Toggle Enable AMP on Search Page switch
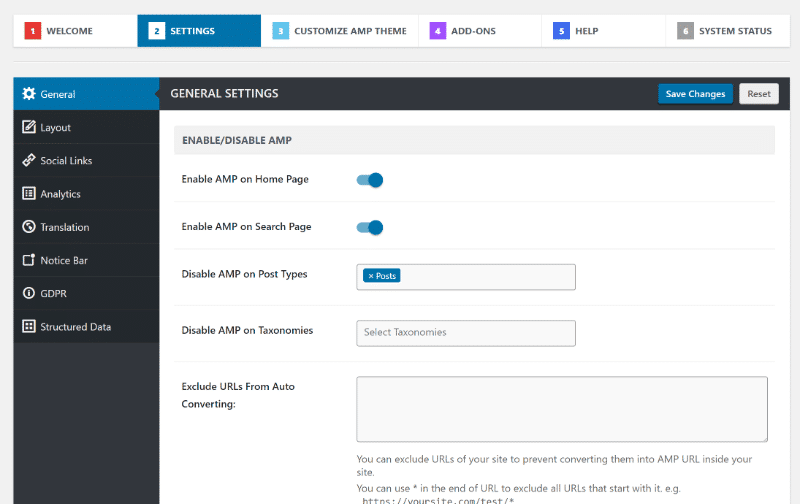The image size is (800, 504). coord(370,227)
